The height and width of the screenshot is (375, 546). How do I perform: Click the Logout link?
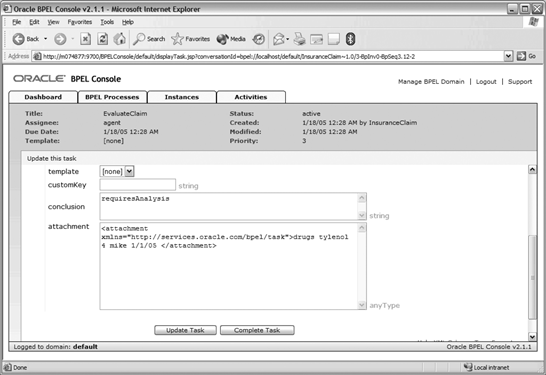coord(486,82)
